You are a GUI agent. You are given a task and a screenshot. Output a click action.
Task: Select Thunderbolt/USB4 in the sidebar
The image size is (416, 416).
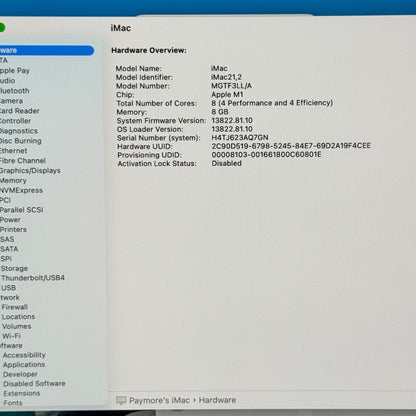pyautogui.click(x=33, y=278)
